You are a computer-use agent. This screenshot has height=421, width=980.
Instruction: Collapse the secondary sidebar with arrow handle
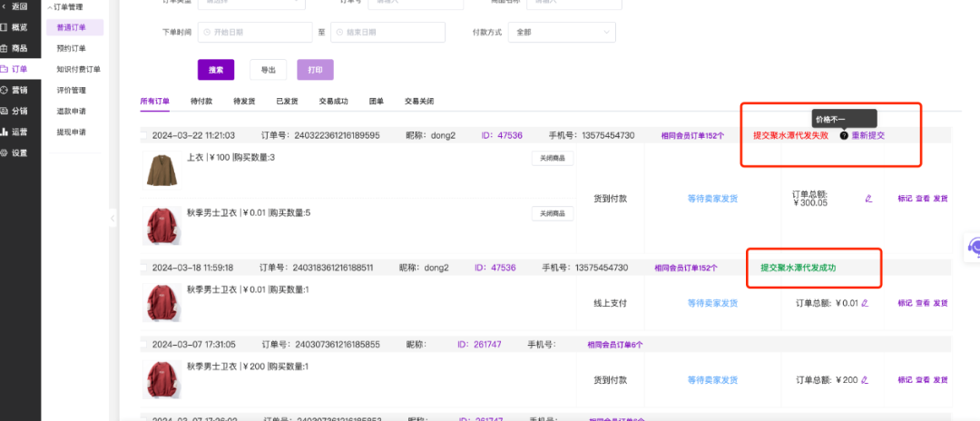(x=113, y=219)
